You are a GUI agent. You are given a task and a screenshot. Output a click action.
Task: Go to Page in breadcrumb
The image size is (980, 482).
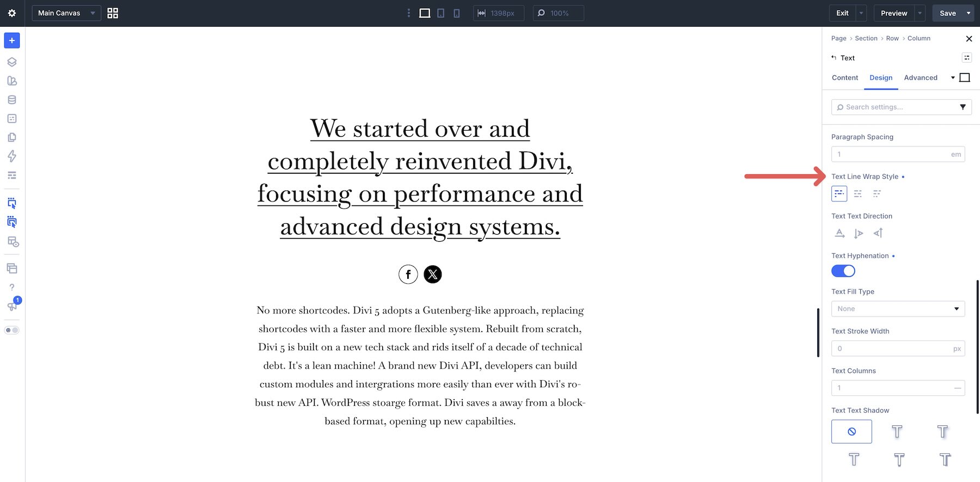coord(838,38)
